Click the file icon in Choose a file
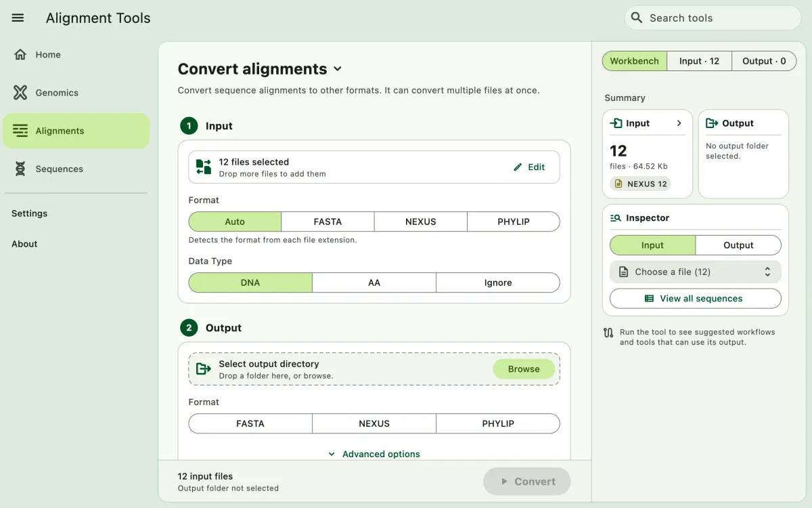 point(623,272)
